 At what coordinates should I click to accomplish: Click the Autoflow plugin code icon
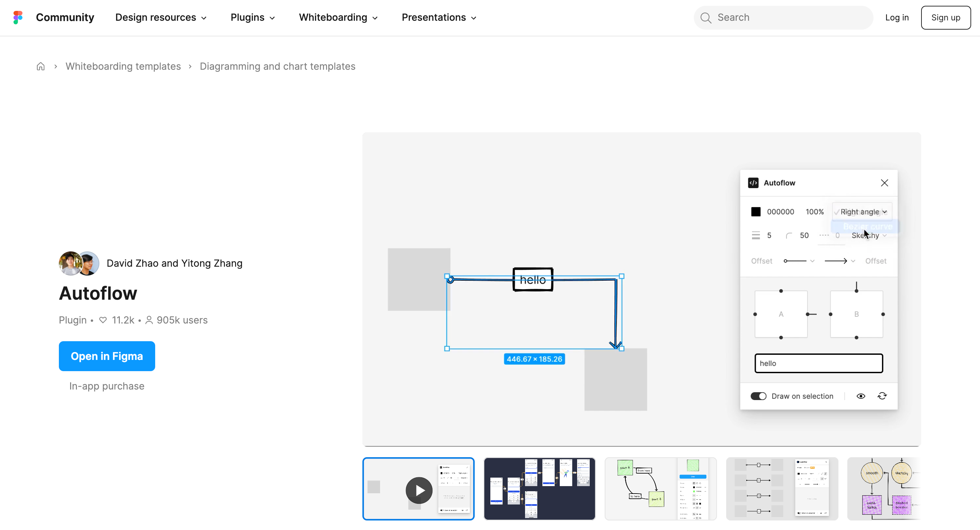pyautogui.click(x=753, y=183)
